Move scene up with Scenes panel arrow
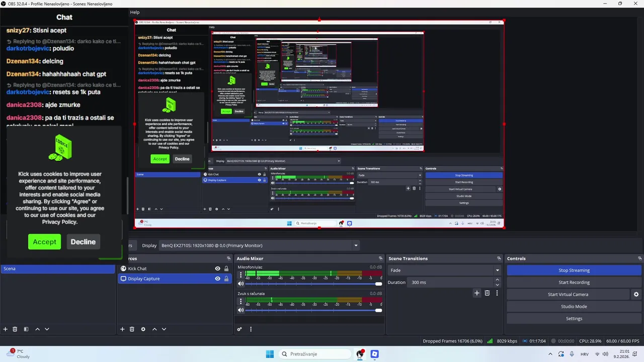Viewport: 644px width, 362px height. click(37, 329)
